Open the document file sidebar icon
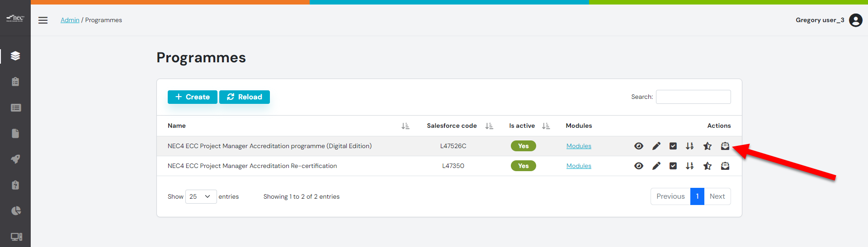The width and height of the screenshot is (868, 247). 15,133
